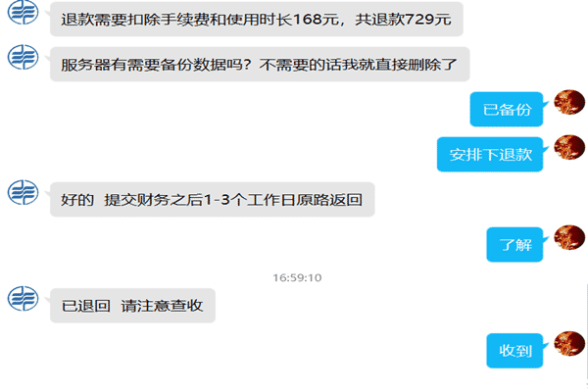Click the 16:59:10 timestamp label
588x392 pixels.
[x=297, y=277]
